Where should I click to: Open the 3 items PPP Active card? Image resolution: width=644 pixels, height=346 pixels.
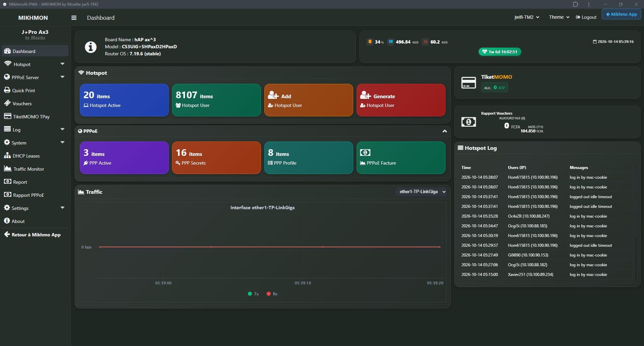click(x=124, y=158)
